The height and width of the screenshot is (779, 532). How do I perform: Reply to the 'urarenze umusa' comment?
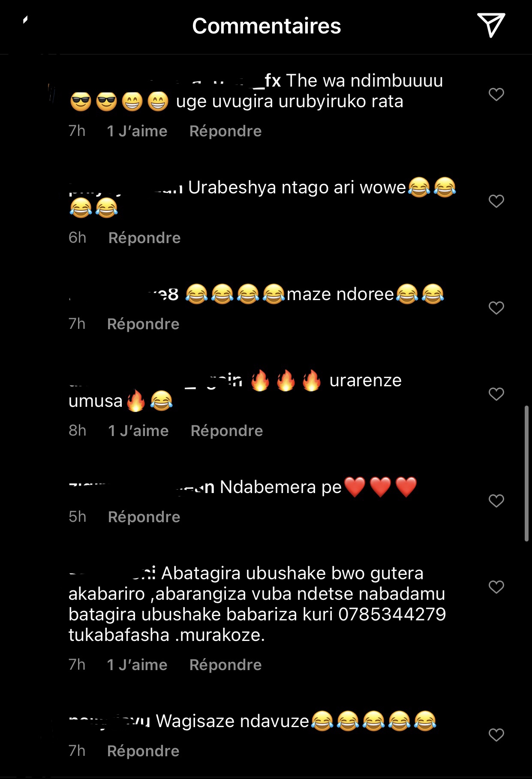click(x=227, y=431)
